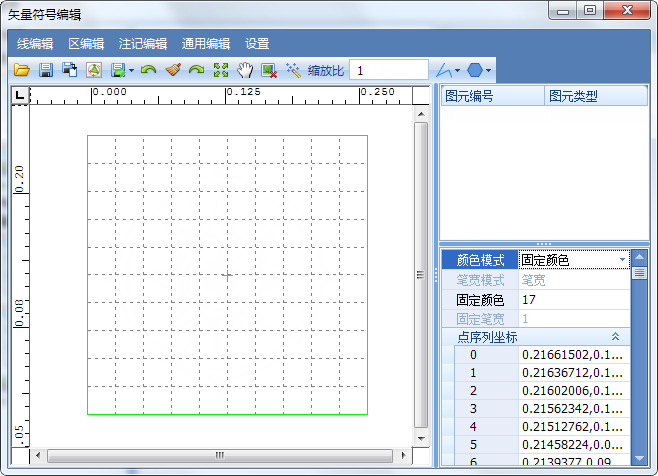Open the 设置 menu

[x=257, y=44]
